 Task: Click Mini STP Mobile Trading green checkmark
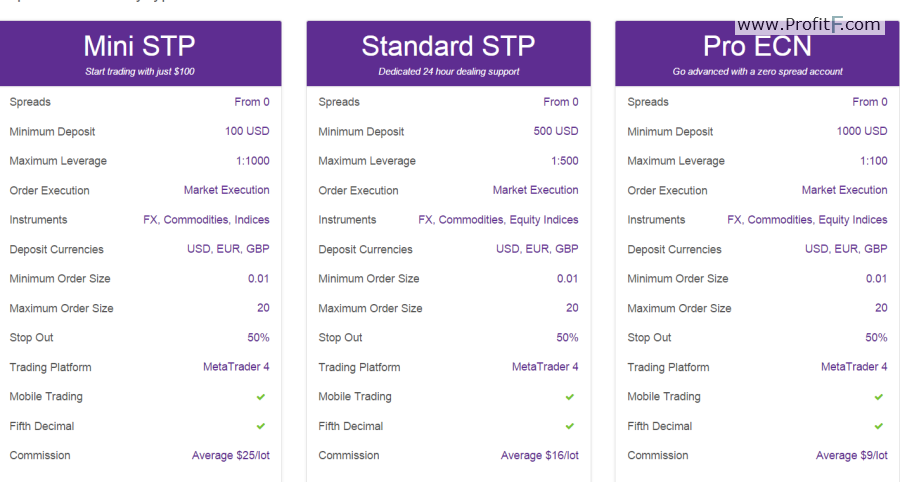(261, 397)
